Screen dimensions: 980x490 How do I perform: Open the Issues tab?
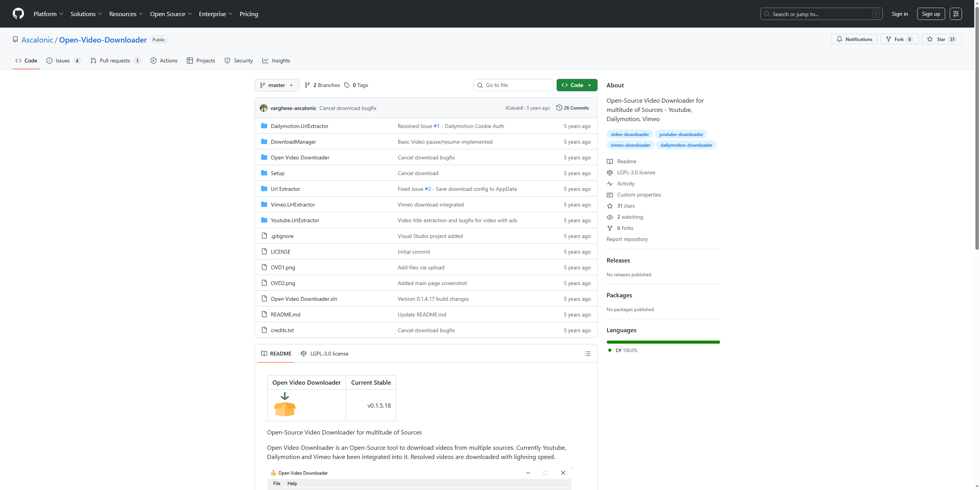click(63, 61)
